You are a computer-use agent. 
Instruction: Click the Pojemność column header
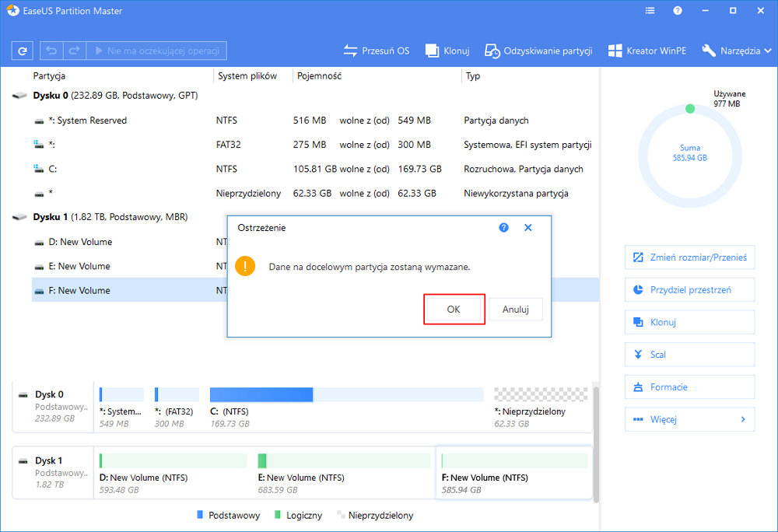[319, 76]
